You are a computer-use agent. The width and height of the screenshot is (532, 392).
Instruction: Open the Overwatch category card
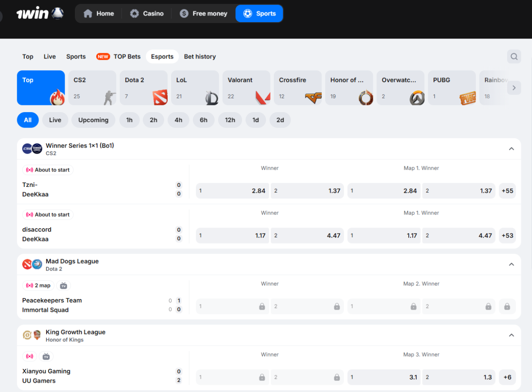(401, 88)
